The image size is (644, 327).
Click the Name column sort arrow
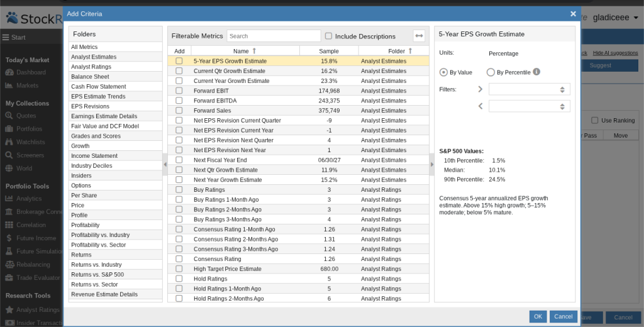254,51
